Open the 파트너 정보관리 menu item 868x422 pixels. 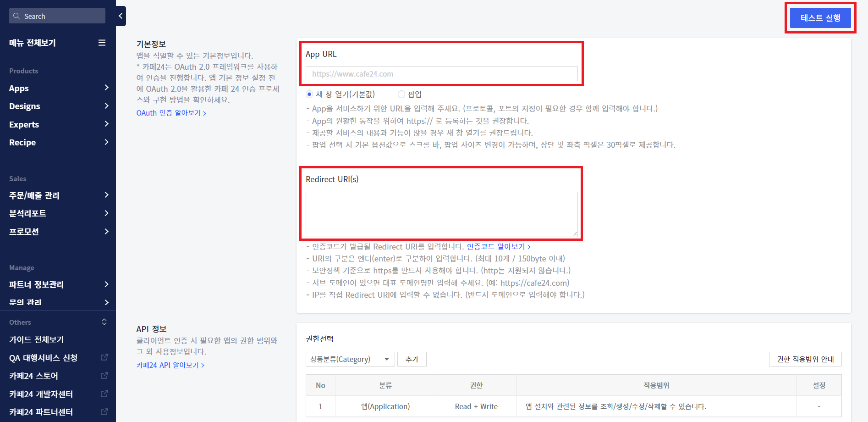click(x=37, y=284)
